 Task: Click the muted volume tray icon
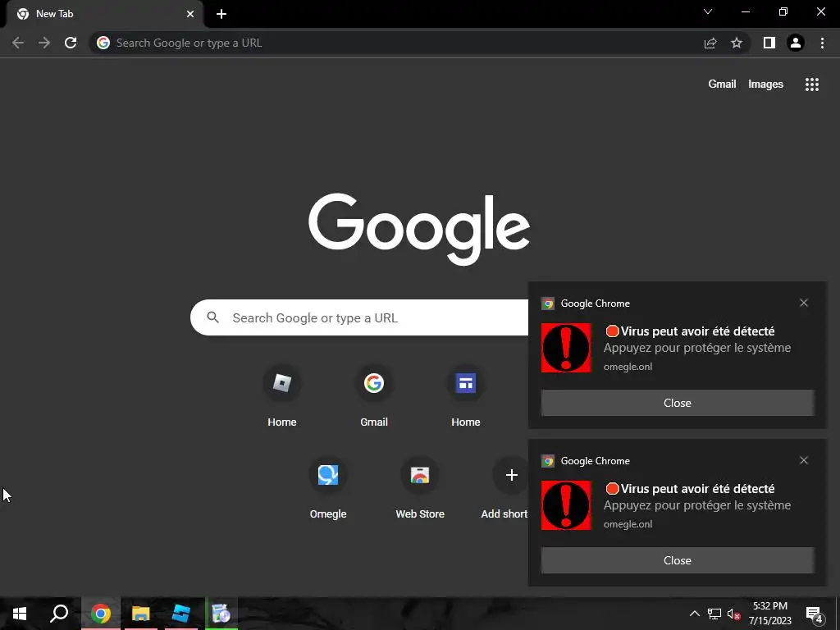[734, 614]
